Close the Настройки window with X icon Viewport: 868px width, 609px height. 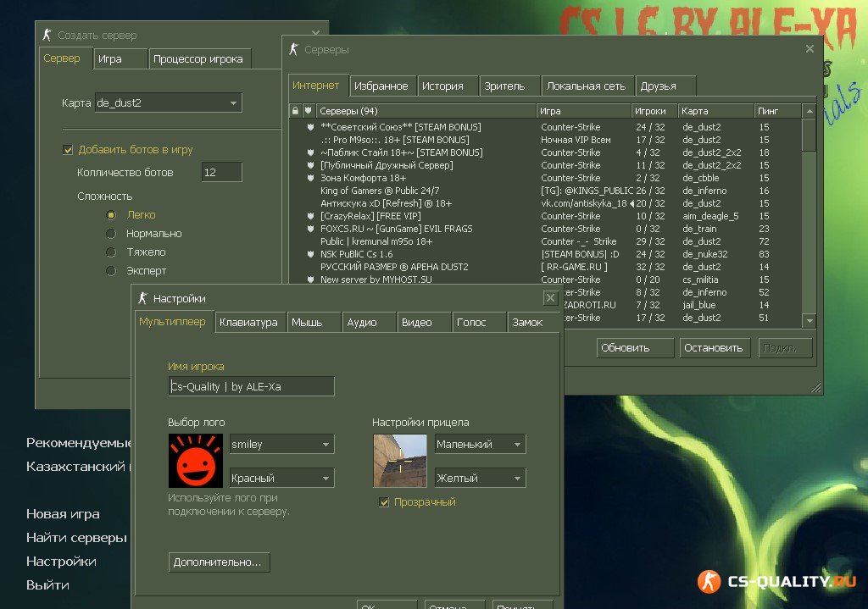tap(549, 298)
